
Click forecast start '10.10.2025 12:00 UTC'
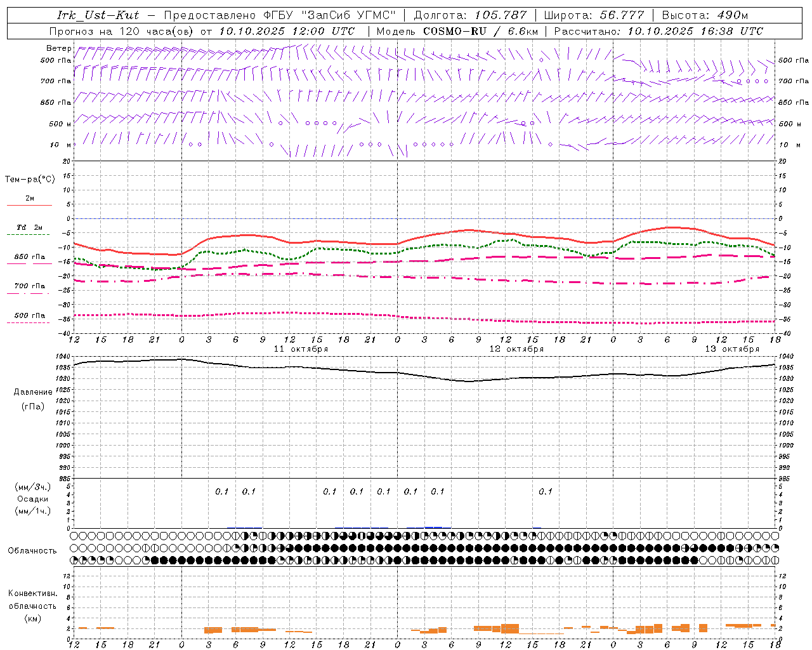point(287,31)
